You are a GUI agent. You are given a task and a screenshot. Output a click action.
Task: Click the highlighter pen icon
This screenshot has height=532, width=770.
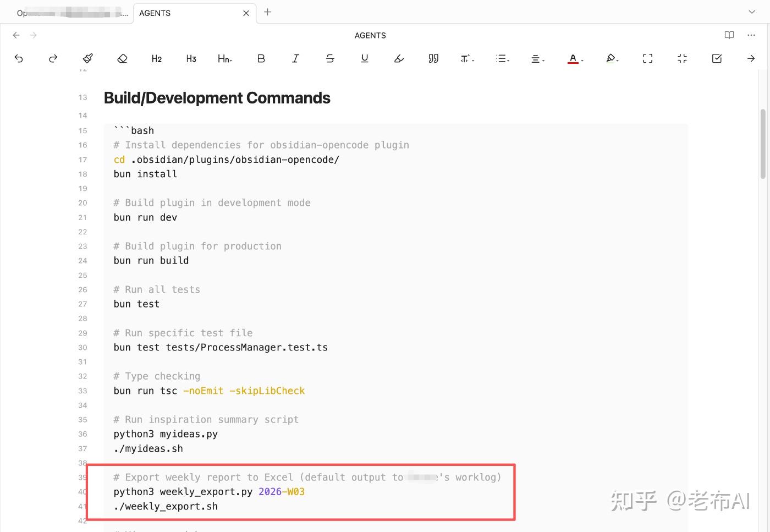[399, 58]
